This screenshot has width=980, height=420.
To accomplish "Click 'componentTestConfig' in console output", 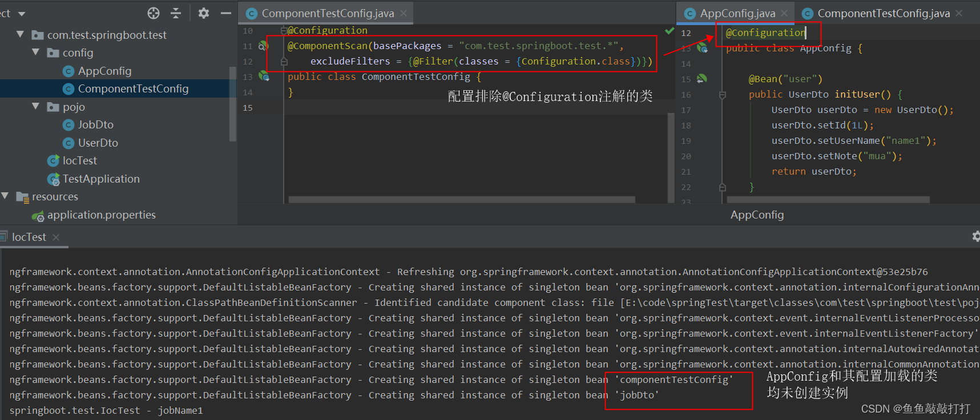I will (674, 379).
